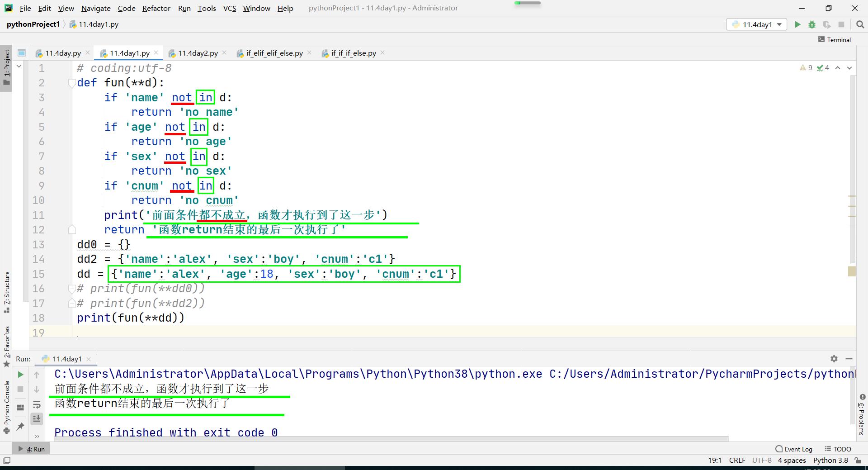Click 11.4day1.py in the breadcrumb bar
This screenshot has width=868, height=470.
click(x=94, y=24)
